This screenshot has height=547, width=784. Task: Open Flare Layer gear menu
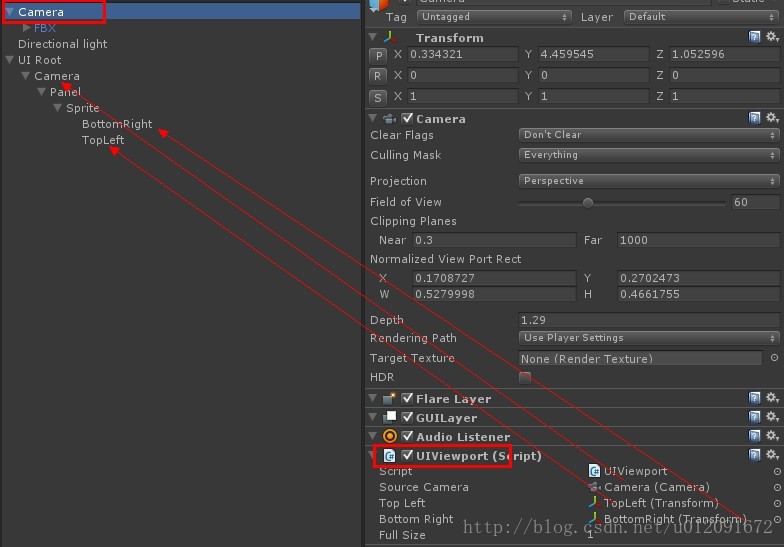tap(772, 398)
